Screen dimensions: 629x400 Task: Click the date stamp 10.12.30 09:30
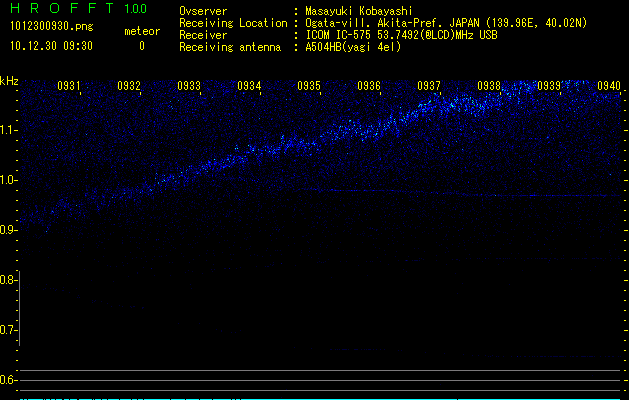tap(51, 46)
